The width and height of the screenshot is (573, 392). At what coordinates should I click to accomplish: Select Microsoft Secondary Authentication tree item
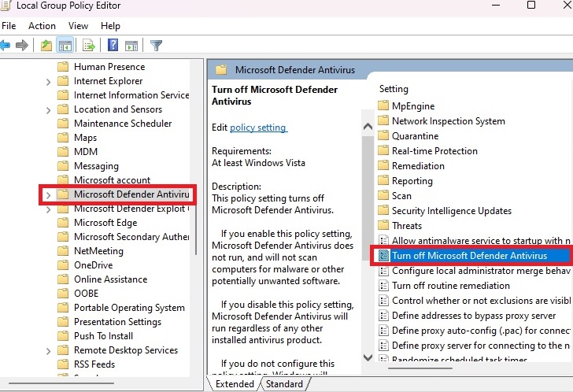(131, 237)
